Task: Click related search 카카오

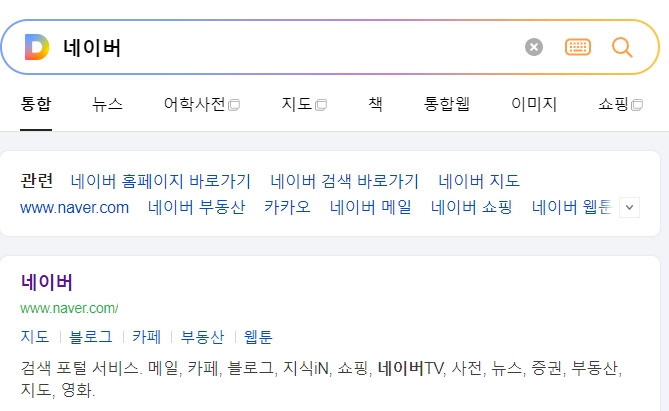Action: (287, 207)
